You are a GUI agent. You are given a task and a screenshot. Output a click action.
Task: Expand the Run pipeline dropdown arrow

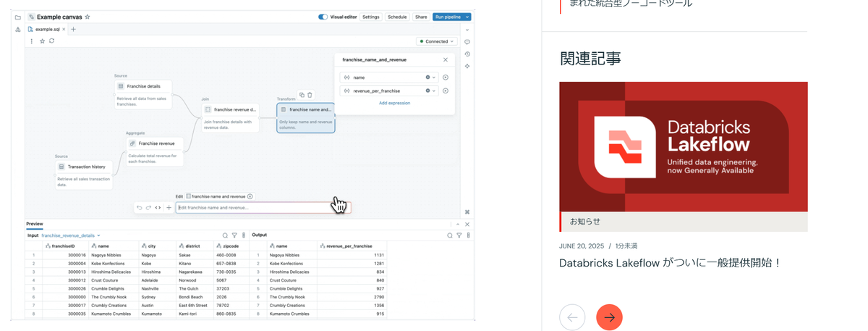pos(467,17)
